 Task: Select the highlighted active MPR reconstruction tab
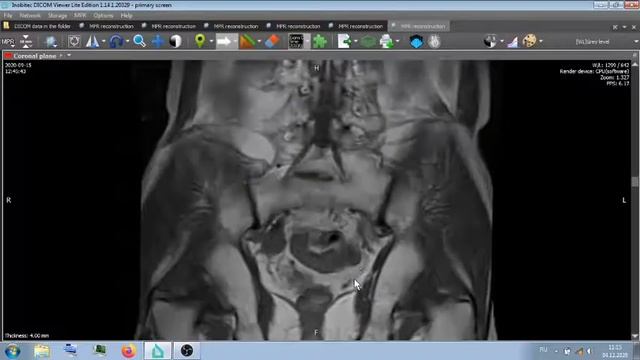tap(419, 26)
